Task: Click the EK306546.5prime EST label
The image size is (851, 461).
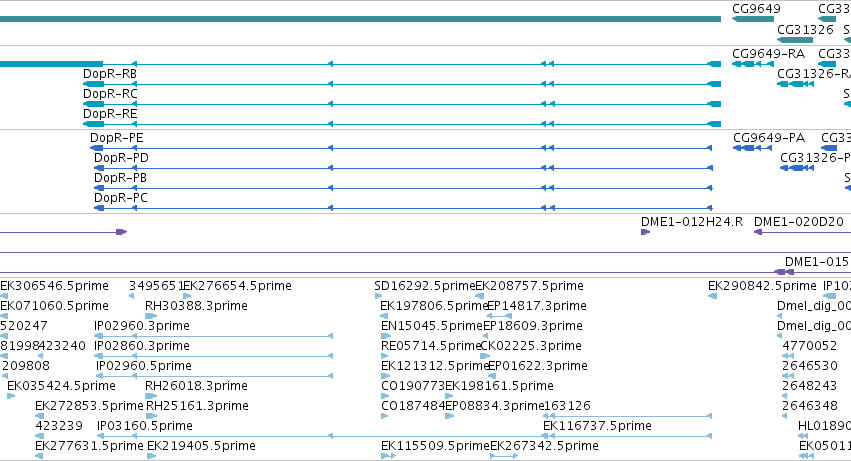Action: (x=54, y=286)
